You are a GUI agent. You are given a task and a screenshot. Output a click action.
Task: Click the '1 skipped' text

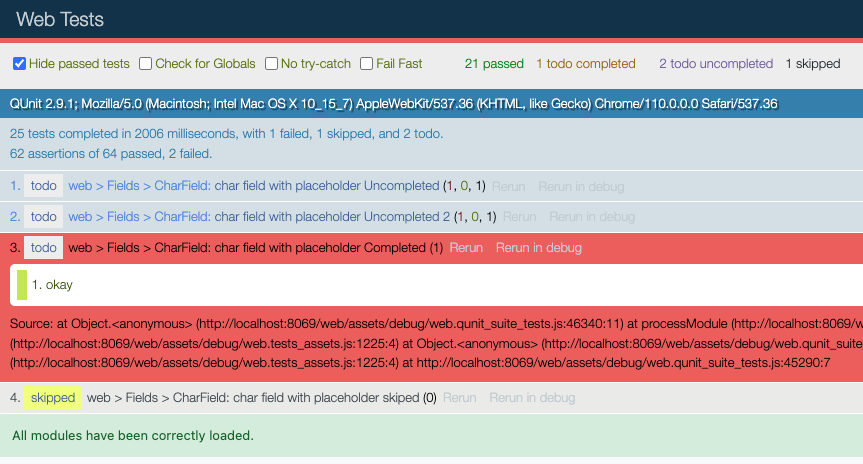813,64
